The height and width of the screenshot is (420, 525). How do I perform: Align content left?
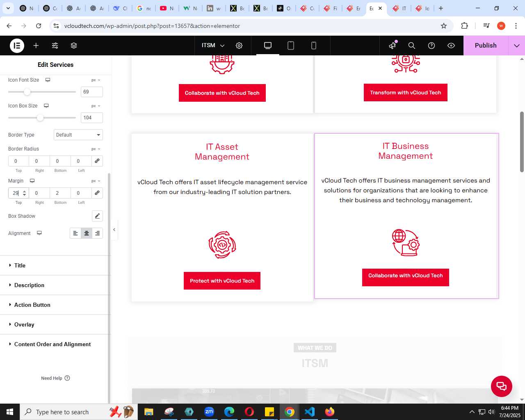(x=75, y=233)
